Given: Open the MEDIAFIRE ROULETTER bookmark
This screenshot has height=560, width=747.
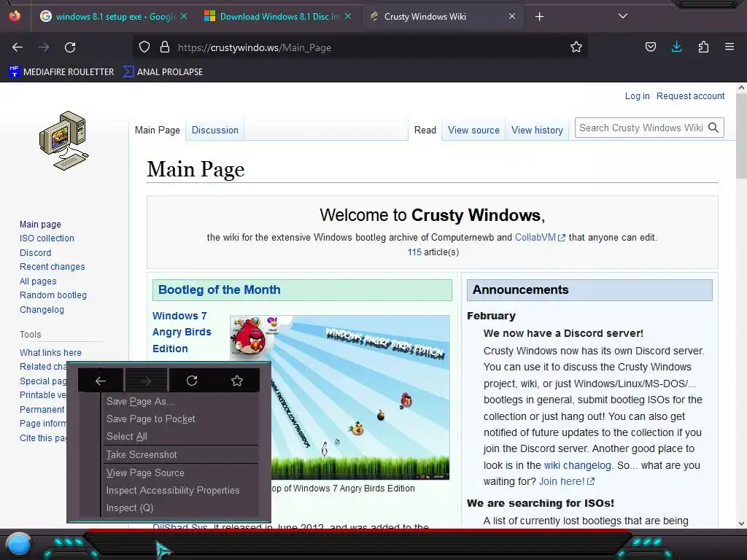Looking at the screenshot, I should coord(61,72).
